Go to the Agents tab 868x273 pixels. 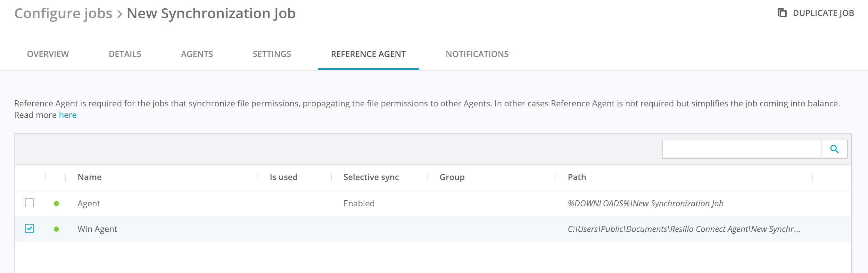tap(197, 54)
